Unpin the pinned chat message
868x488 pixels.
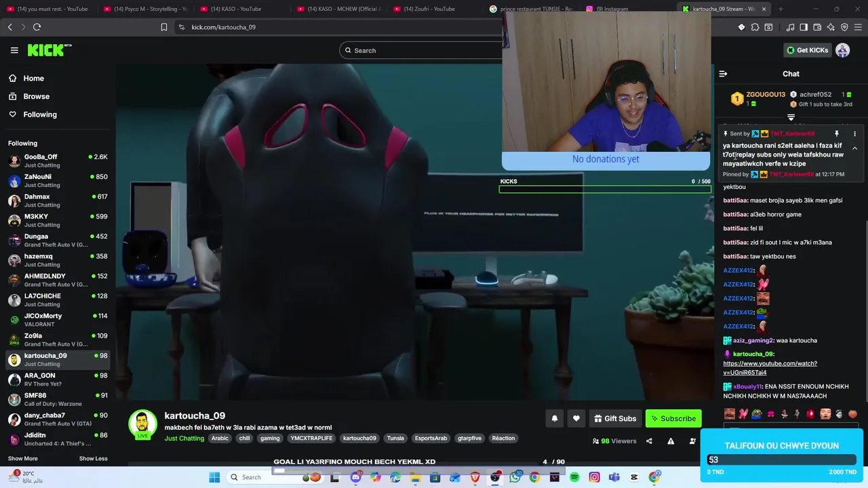click(x=837, y=134)
